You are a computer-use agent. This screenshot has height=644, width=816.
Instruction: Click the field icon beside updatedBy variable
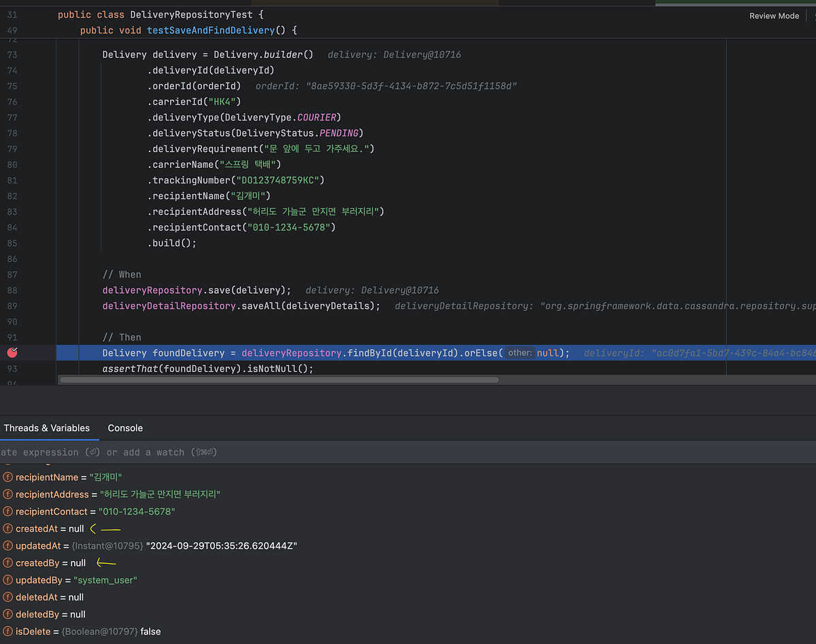(7, 579)
